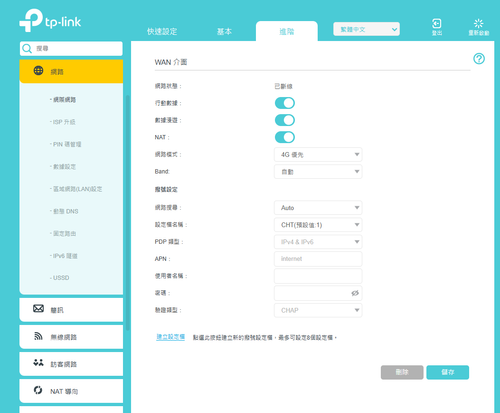Click the 網路模式 label
500x413 pixels.
pos(168,154)
